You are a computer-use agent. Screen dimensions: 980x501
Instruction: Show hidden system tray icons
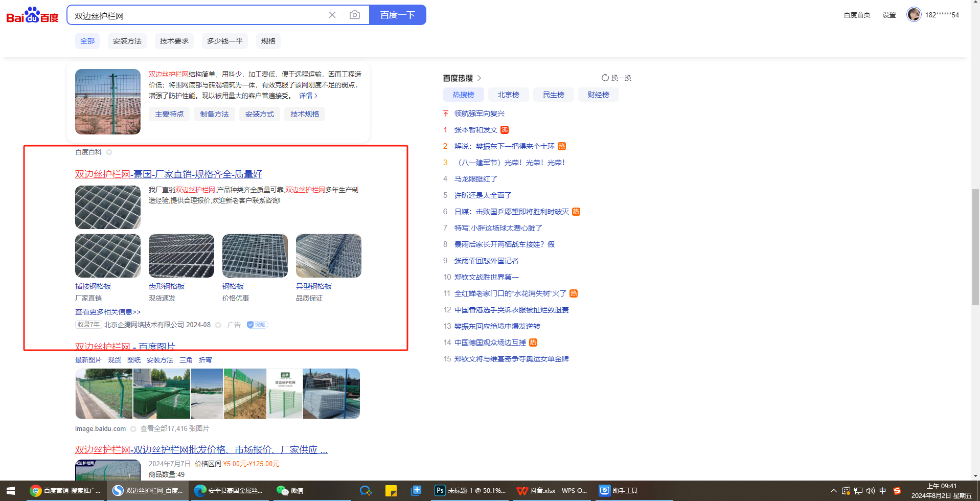coord(833,491)
